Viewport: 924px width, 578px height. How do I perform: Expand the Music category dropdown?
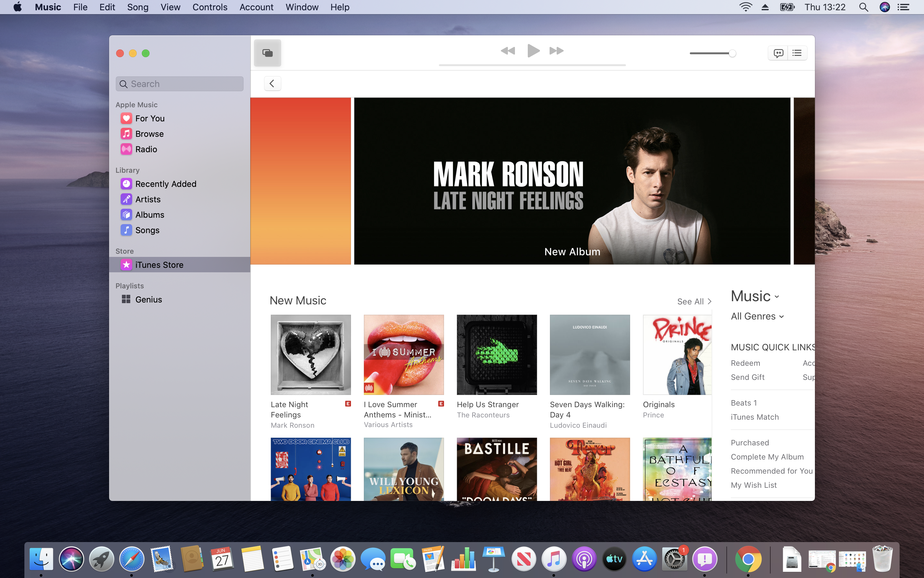[755, 296]
